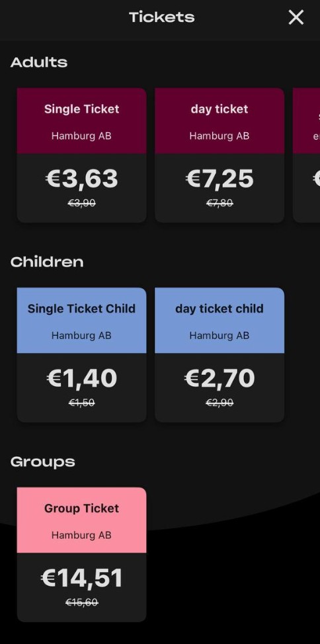Select the Single Ticket Child card header
The height and width of the screenshot is (644, 320).
81,321
